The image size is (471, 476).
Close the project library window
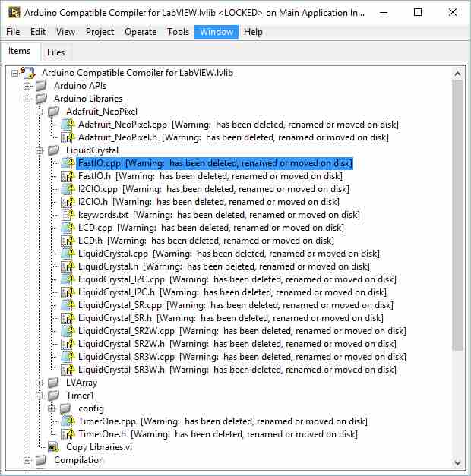pyautogui.click(x=453, y=12)
